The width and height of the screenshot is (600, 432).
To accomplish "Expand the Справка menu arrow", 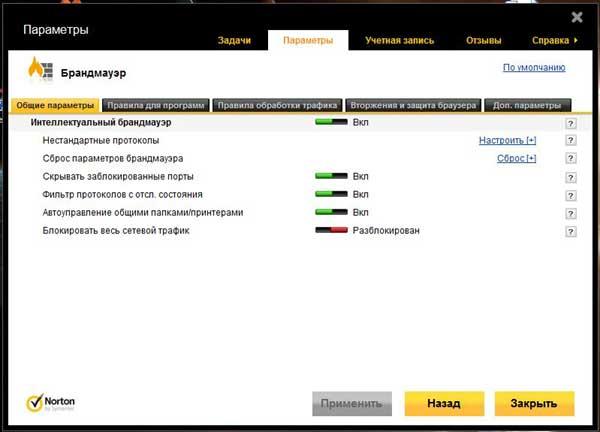I will point(576,40).
